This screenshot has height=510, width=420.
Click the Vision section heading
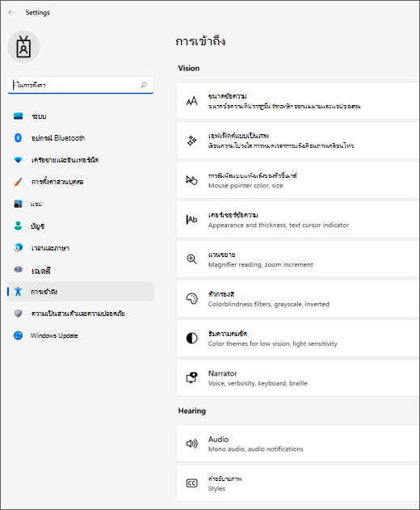pyautogui.click(x=188, y=69)
